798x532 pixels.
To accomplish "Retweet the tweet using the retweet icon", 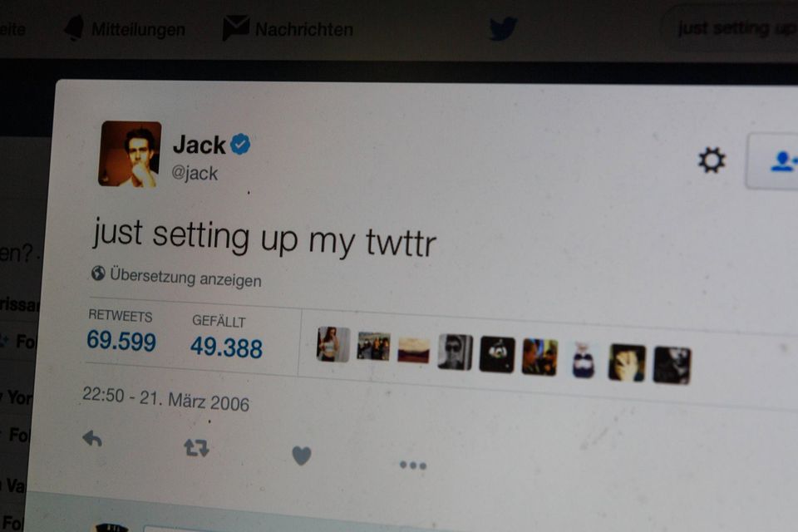I will pyautogui.click(x=196, y=447).
